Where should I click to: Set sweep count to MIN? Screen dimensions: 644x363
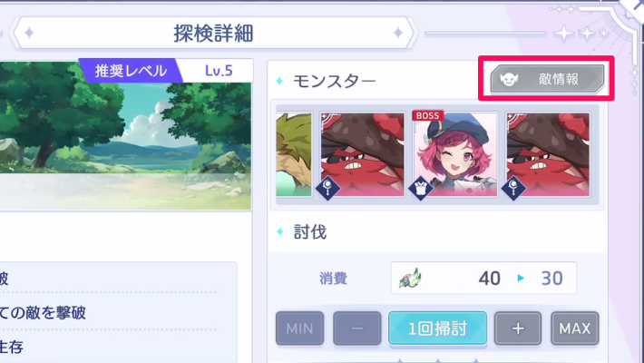300,329
